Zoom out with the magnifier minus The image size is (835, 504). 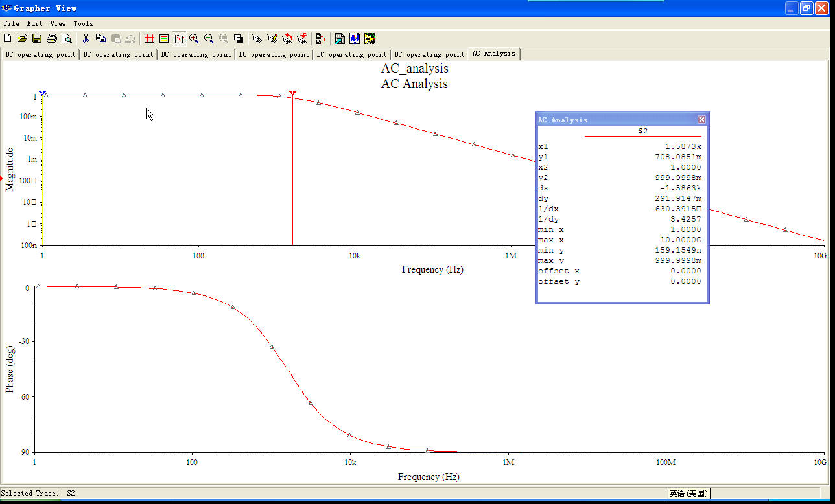(209, 39)
